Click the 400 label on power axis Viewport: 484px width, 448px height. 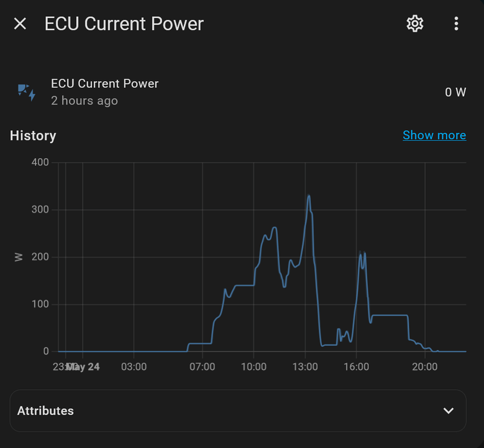pyautogui.click(x=41, y=162)
